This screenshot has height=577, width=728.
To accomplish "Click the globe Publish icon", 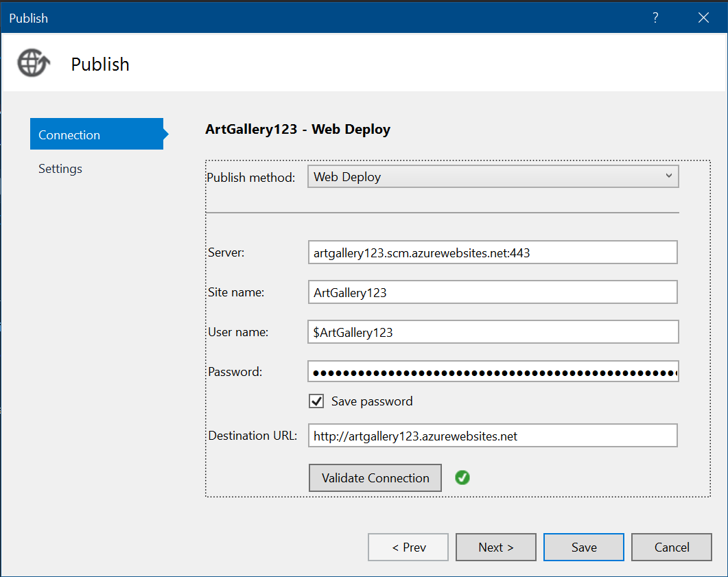I will click(34, 62).
